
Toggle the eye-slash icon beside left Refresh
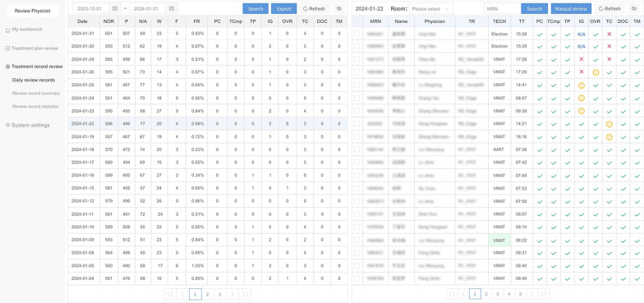point(338,8)
